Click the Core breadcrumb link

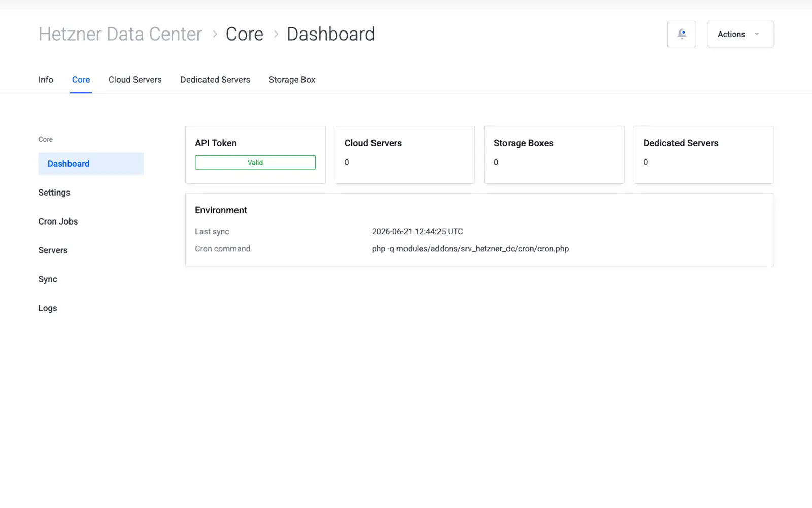coord(245,34)
